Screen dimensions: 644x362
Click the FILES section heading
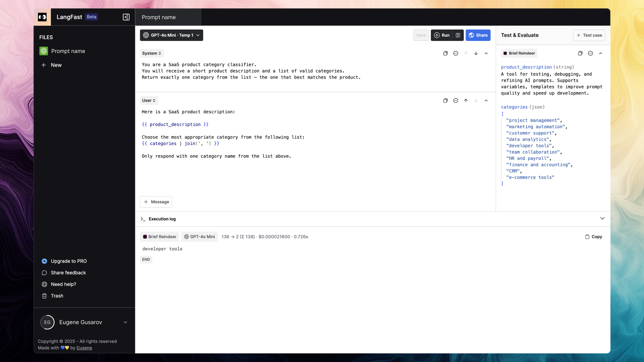(46, 37)
